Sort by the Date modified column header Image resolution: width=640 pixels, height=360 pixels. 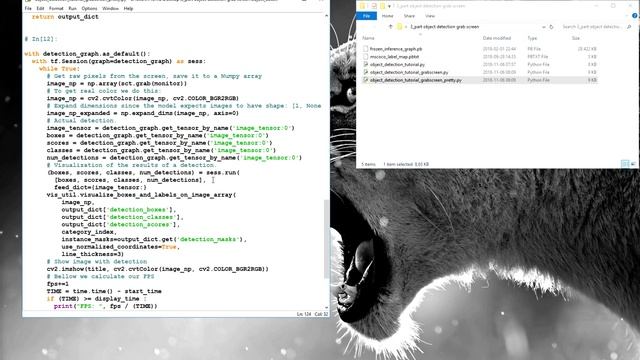pyautogui.click(x=497, y=38)
